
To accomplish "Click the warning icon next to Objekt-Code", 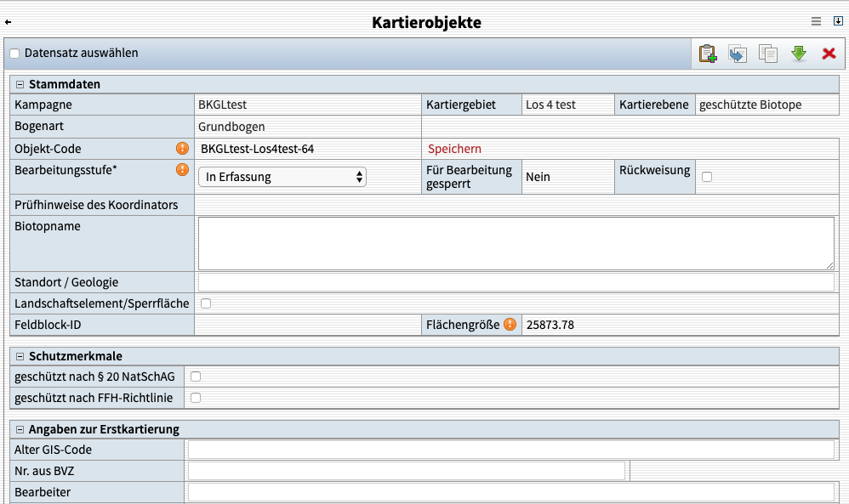I will pyautogui.click(x=181, y=148).
